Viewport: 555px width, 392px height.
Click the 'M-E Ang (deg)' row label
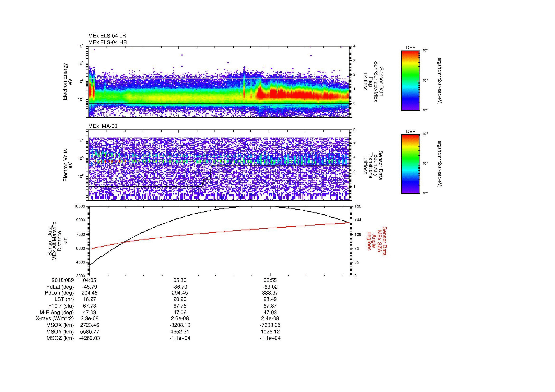pyautogui.click(x=56, y=312)
